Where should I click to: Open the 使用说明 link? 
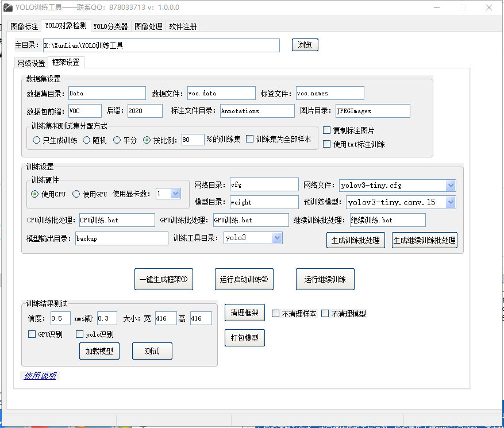click(x=40, y=376)
